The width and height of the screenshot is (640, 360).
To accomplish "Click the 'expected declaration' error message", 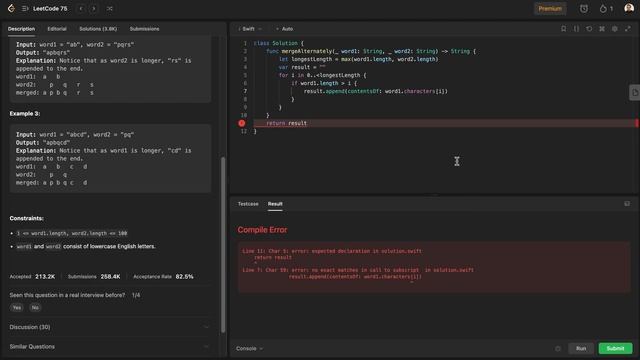I will pos(332,251).
